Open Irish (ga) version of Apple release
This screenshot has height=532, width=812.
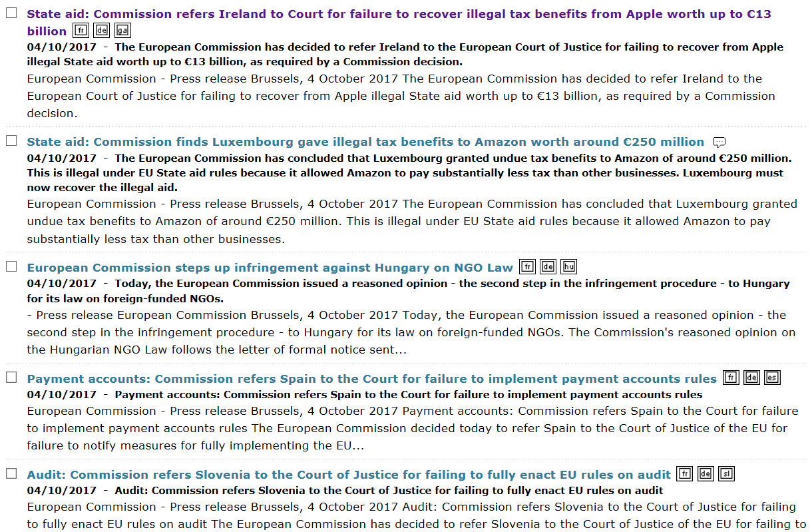tap(122, 31)
